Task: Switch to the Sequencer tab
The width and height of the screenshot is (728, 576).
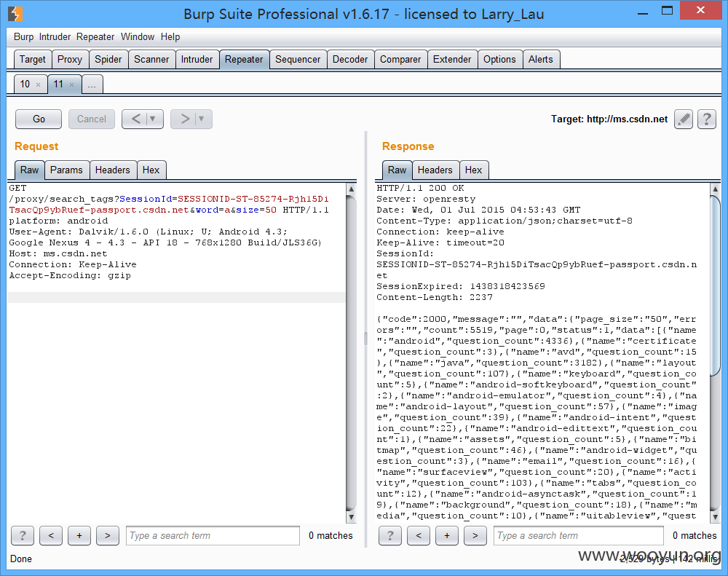Action: [x=298, y=60]
